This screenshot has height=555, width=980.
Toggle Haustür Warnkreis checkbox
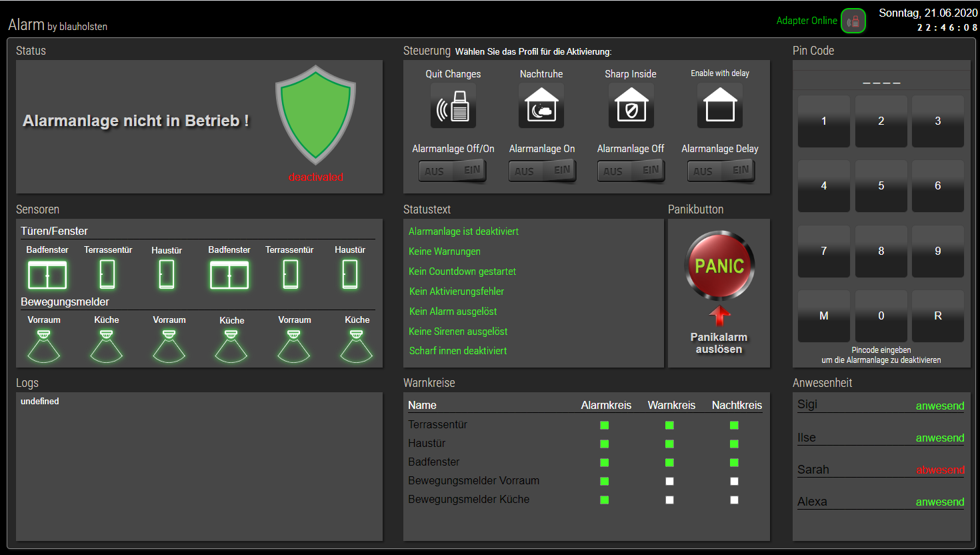tap(669, 444)
